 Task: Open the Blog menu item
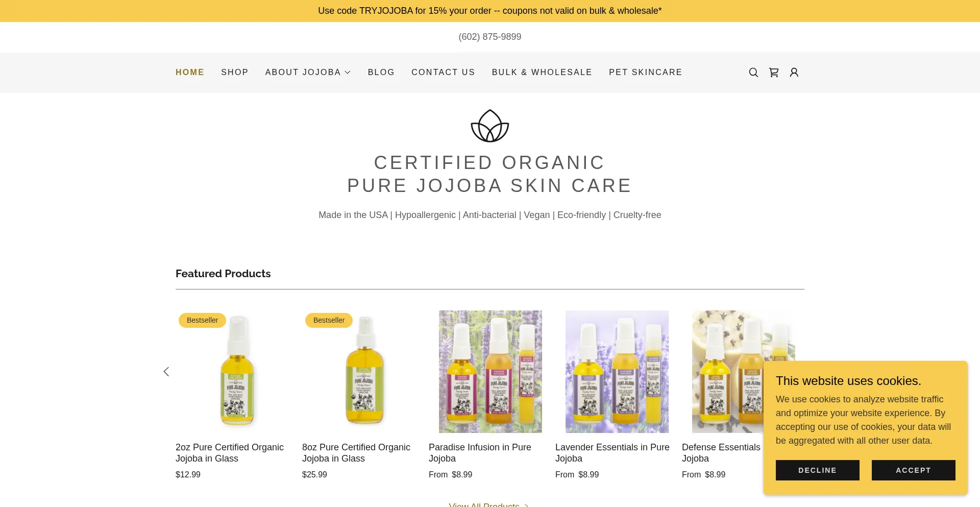381,73
